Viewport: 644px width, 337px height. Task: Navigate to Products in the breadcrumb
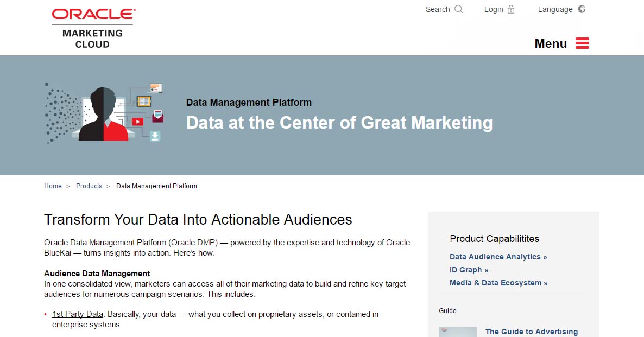tap(89, 186)
